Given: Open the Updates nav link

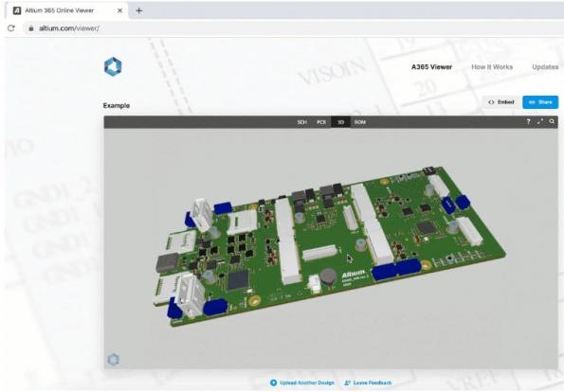Looking at the screenshot, I should tap(545, 67).
